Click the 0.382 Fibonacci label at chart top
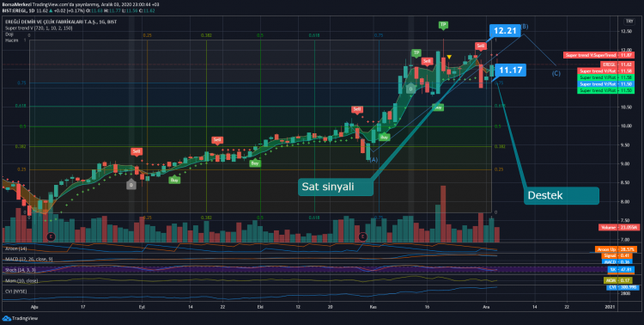The height and width of the screenshot is (325, 644). pyautogui.click(x=207, y=36)
